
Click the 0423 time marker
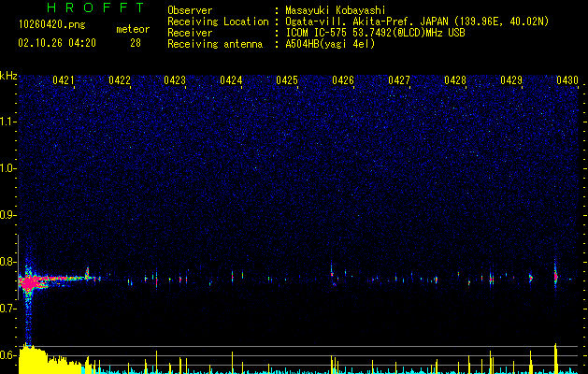[175, 79]
